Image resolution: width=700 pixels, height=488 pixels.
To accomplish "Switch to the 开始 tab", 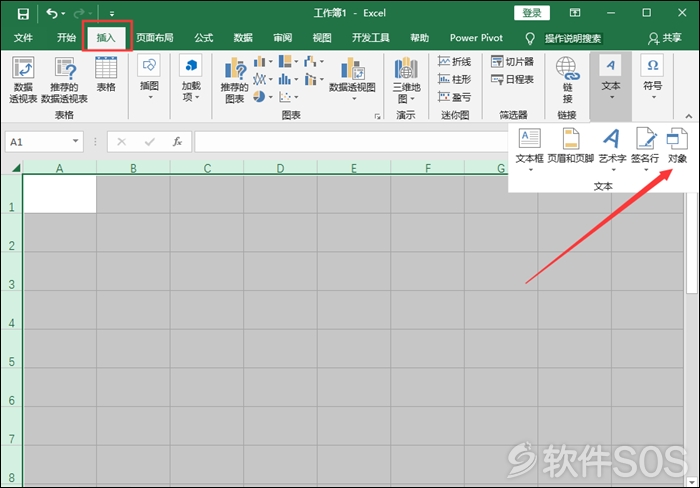I will 66,38.
